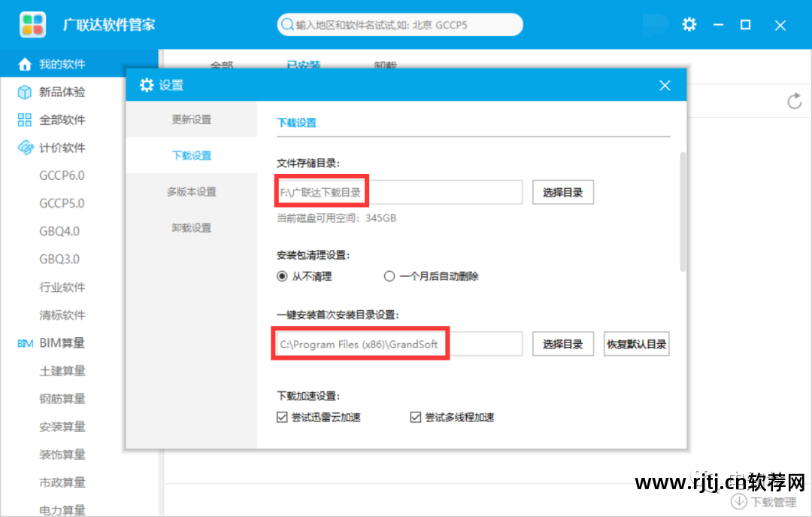Click the home icon beside 我的软件
The width and height of the screenshot is (812, 517).
click(24, 64)
